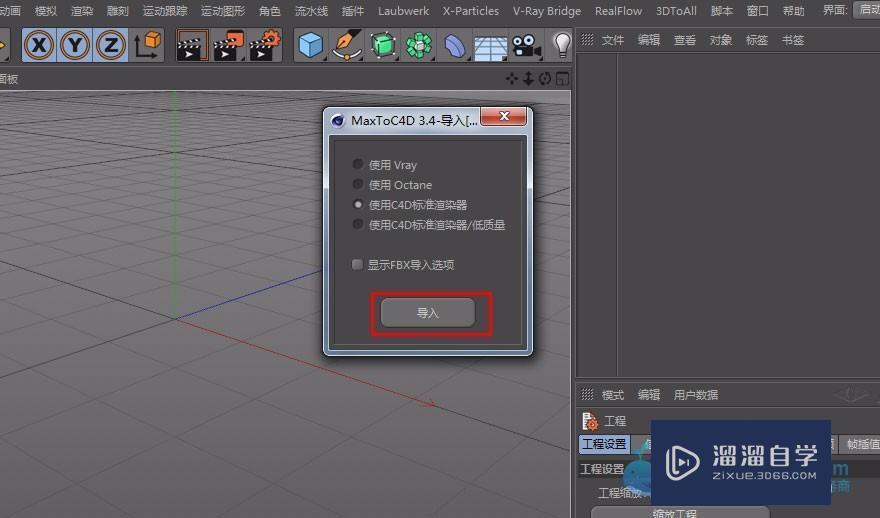Switch to the 帧插值 tab
The height and width of the screenshot is (518, 880).
(x=861, y=444)
